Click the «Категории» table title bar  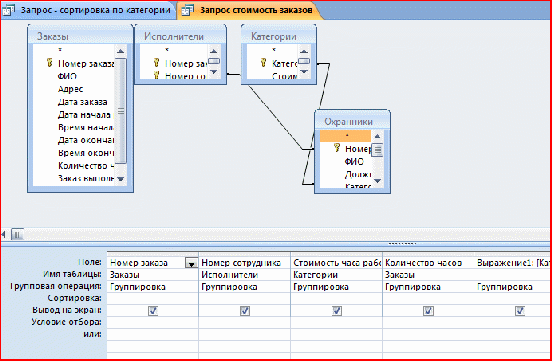(x=278, y=36)
